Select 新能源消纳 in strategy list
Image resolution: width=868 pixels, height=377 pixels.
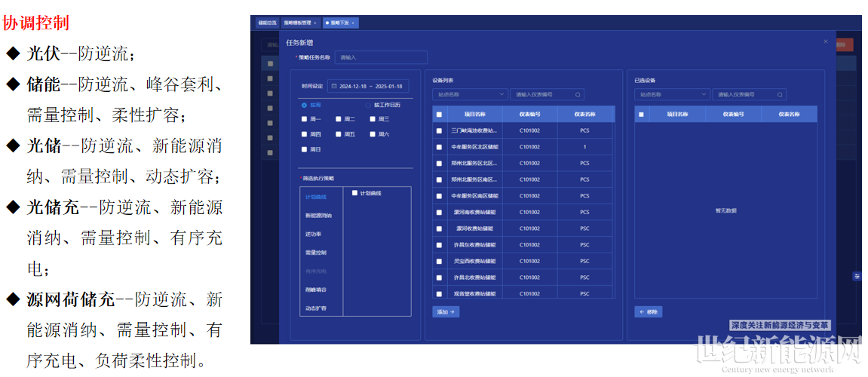tap(318, 216)
